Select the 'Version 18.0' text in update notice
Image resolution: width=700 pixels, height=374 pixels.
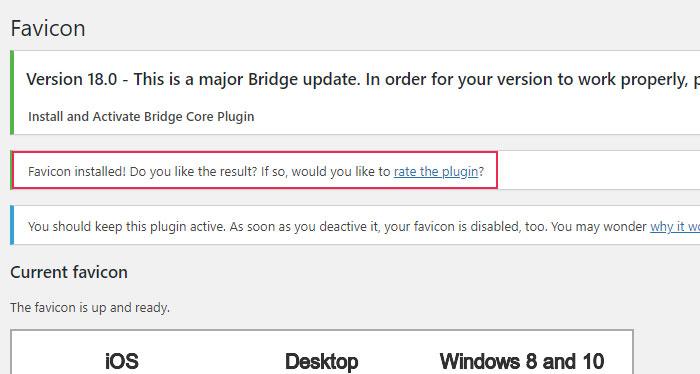click(x=71, y=79)
